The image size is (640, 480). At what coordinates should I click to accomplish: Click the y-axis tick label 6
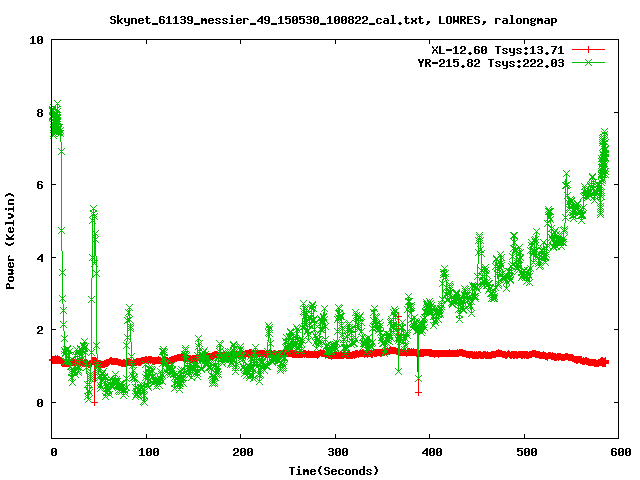[40, 185]
